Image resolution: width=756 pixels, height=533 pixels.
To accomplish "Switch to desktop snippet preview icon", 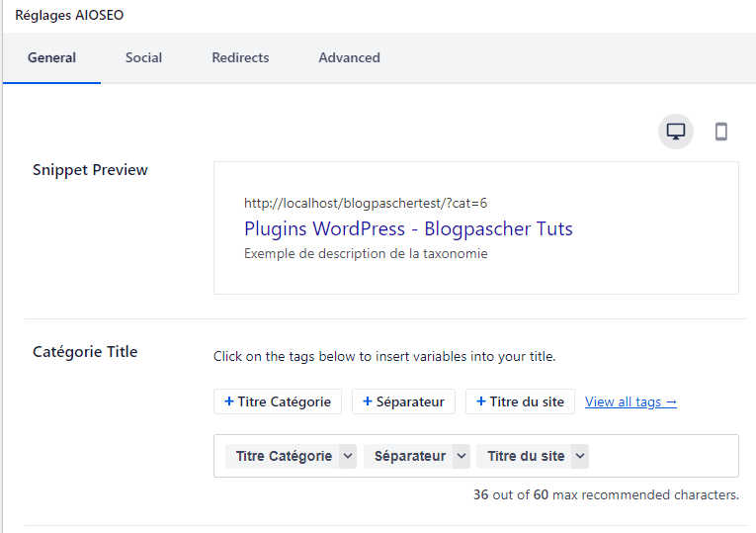I will 676,132.
